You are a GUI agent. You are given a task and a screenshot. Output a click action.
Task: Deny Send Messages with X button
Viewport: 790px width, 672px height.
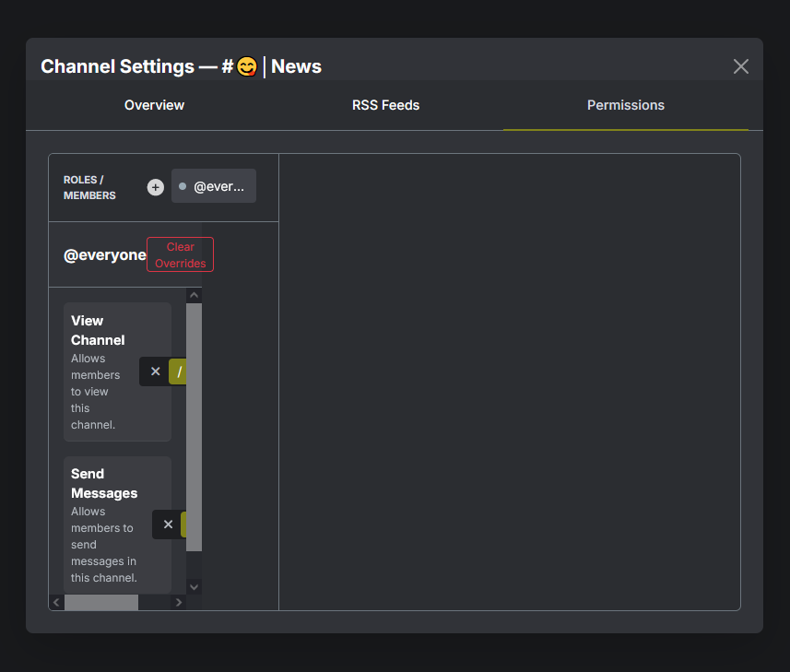(x=168, y=525)
